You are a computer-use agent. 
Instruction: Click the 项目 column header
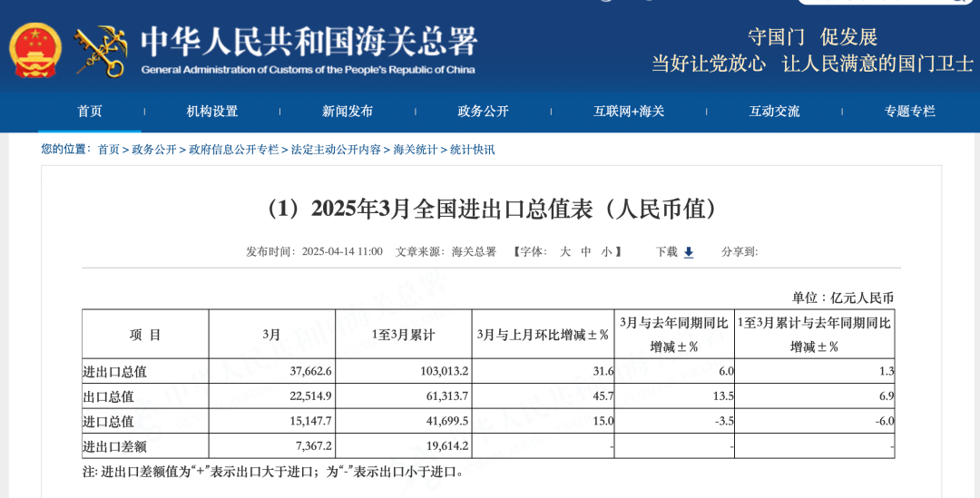coord(145,335)
